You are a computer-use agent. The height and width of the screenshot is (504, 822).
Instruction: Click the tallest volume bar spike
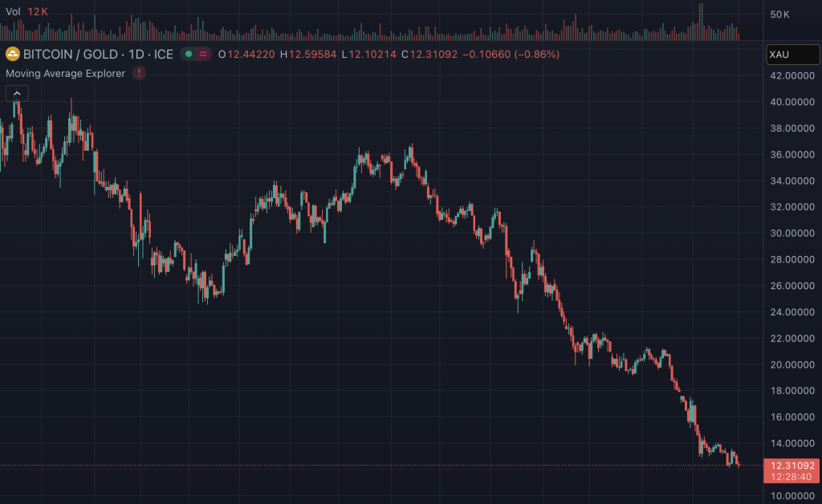[x=701, y=22]
